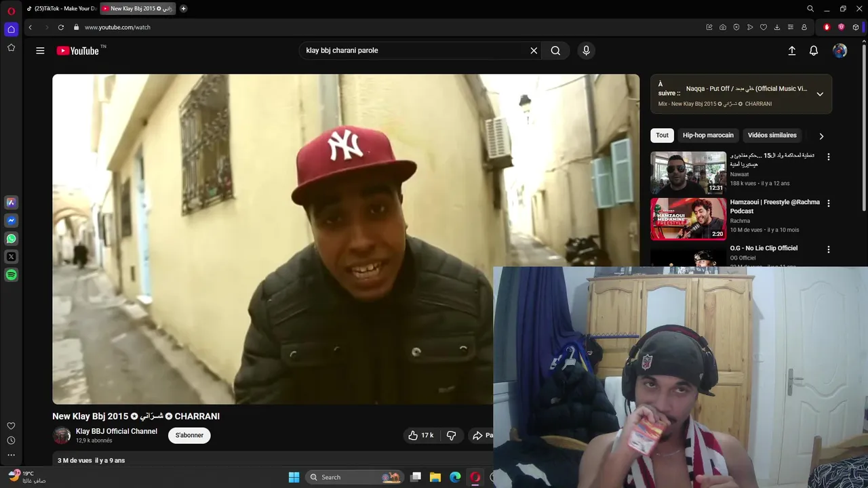Open YouTube create upload icon
Screen dimensions: 868x488
coord(791,51)
